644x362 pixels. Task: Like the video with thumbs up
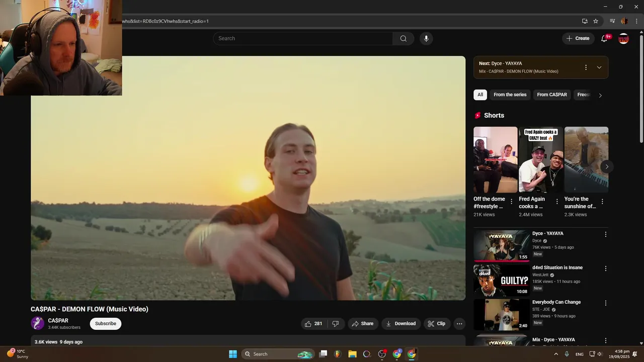pyautogui.click(x=314, y=324)
